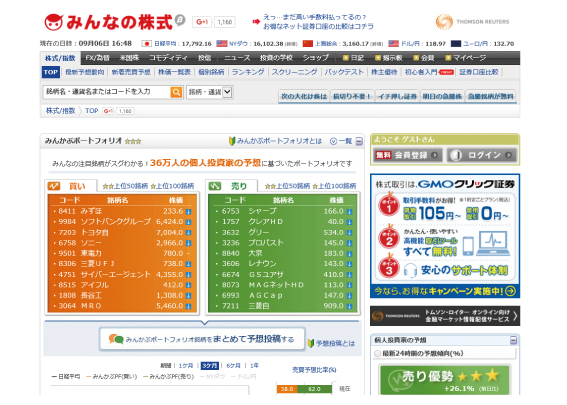Click the orange chart icon on the 買い tab
The height and width of the screenshot is (405, 567).
(54, 186)
